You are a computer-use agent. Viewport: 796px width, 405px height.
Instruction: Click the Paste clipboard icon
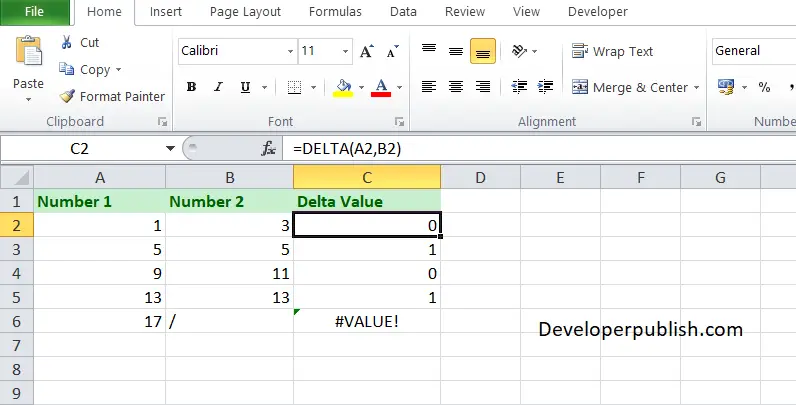point(28,51)
